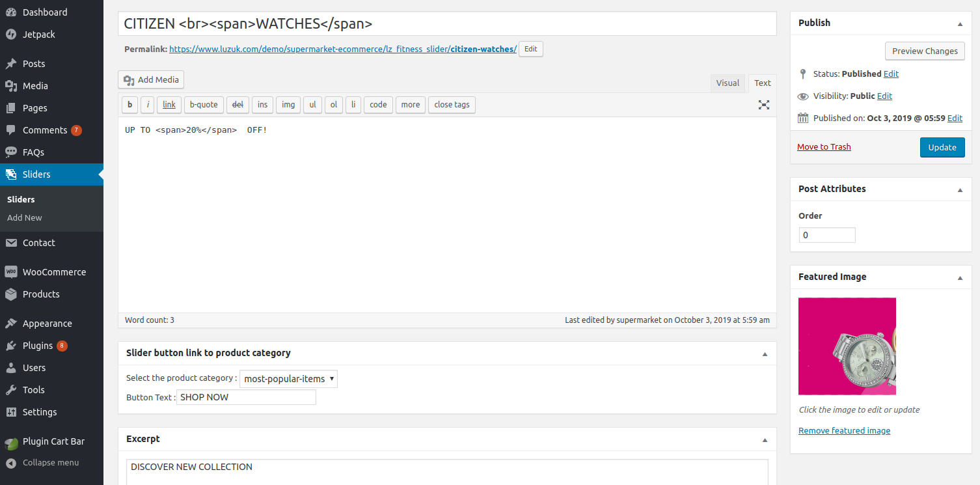This screenshot has height=485, width=980.
Task: Click the WooCommerce logo icon
Action: (11, 272)
